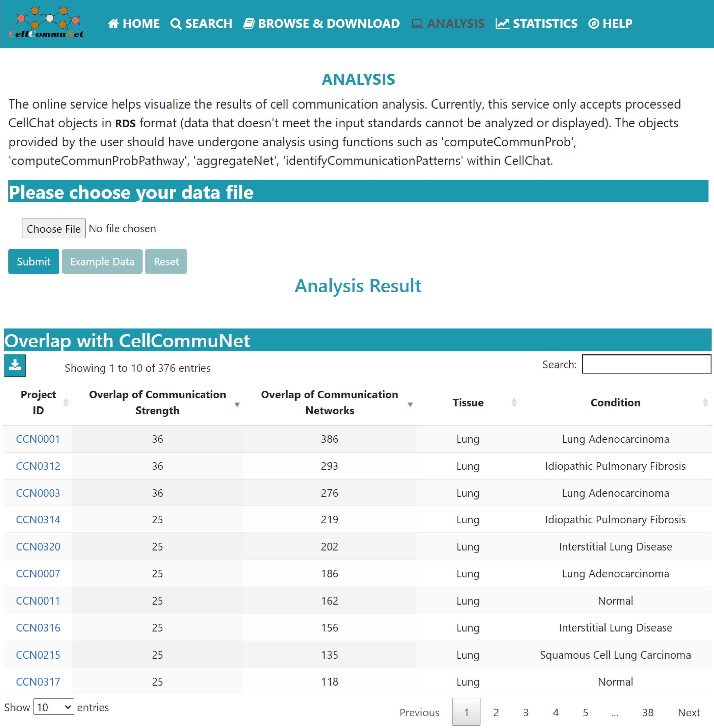Click the Choose File button
Viewport: 714px width, 728px height.
[x=54, y=229]
